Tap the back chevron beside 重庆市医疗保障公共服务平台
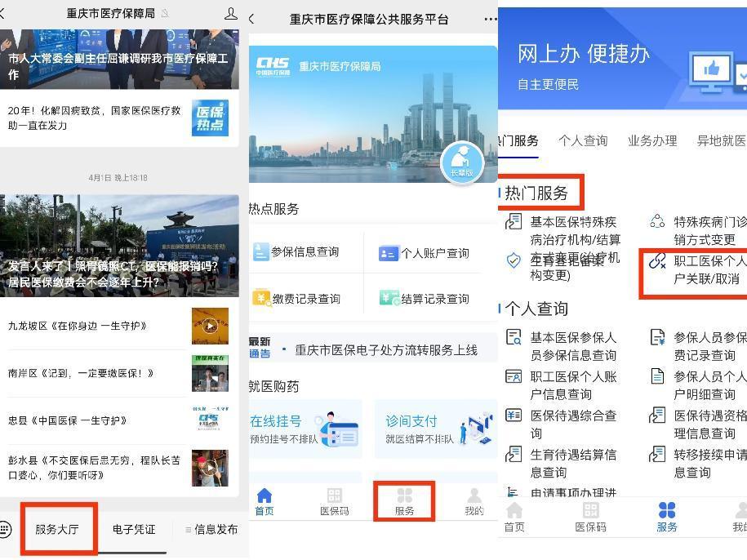This screenshot has width=747, height=560. click(251, 19)
